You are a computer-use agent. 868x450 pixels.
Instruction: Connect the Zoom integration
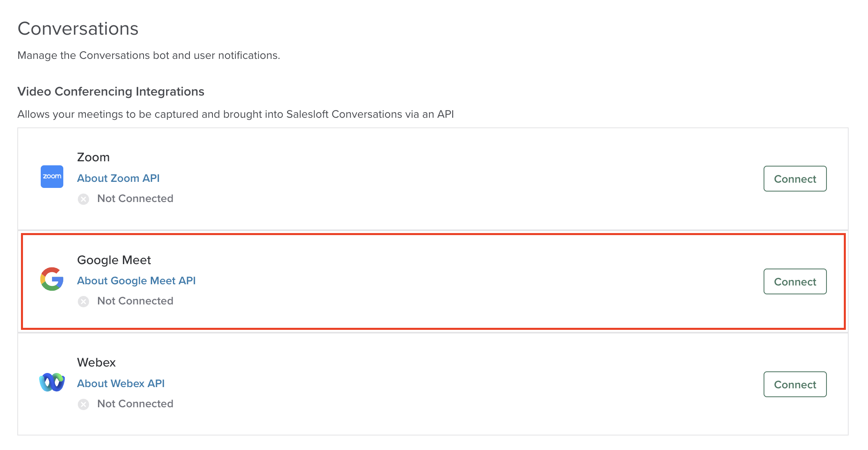pyautogui.click(x=795, y=179)
